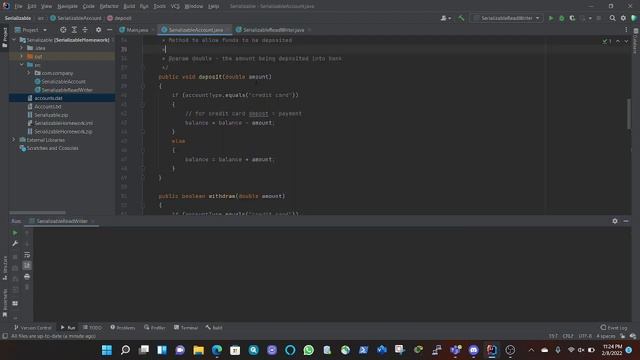The image size is (640, 360).
Task: Jump to next highlighted problem arrow
Action: [626, 41]
